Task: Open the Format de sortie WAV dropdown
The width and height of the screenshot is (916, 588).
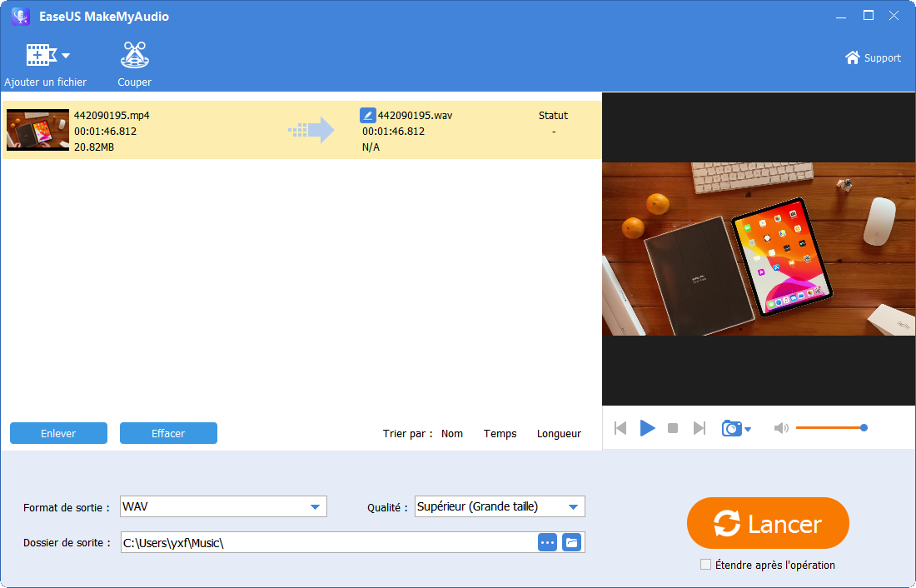Action: (224, 506)
